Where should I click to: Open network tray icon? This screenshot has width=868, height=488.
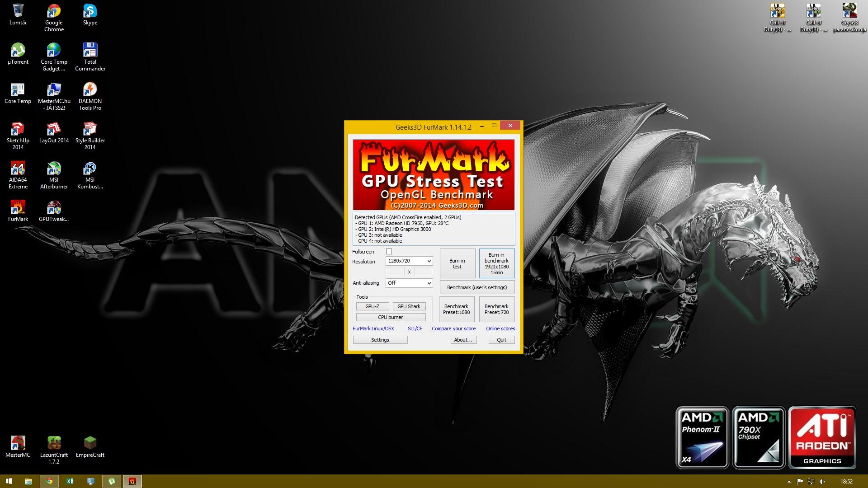click(811, 482)
